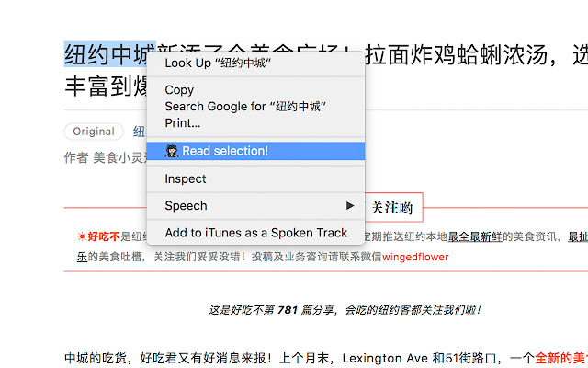This screenshot has height=368, width=588.
Task: Click the red wingedflower WeChat ID
Action: point(415,257)
